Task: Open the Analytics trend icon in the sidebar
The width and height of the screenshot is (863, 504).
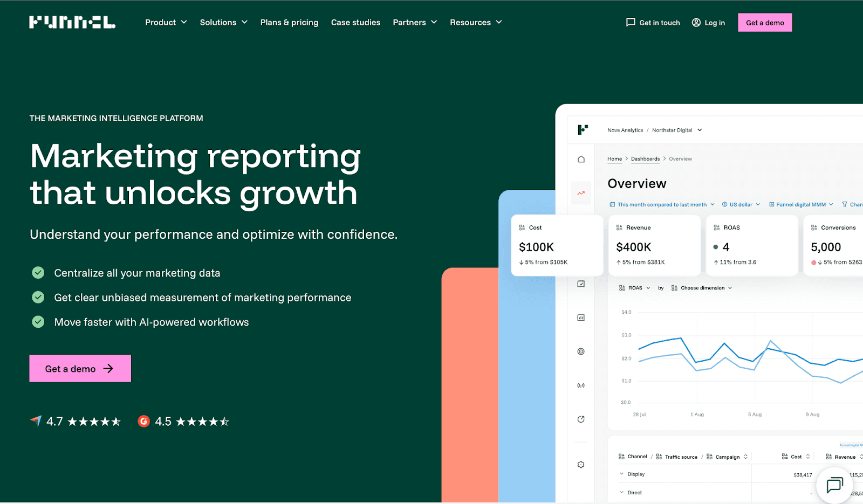Action: click(x=581, y=192)
